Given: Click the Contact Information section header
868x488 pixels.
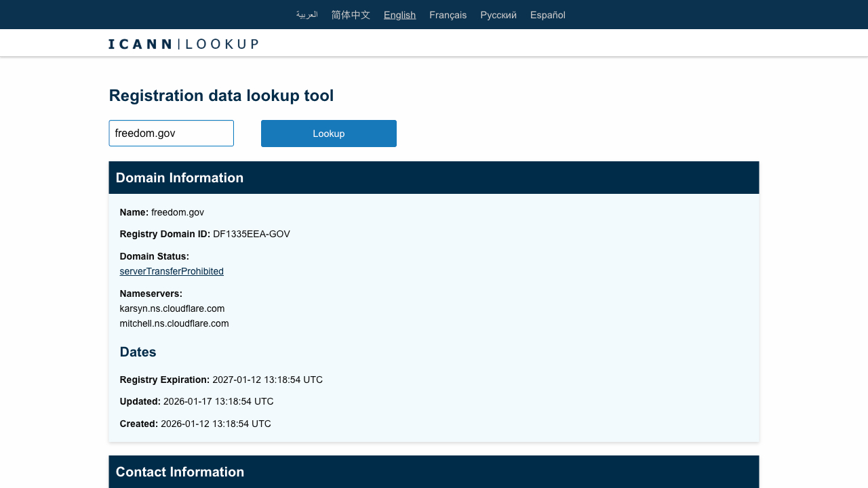Looking at the screenshot, I should (180, 472).
